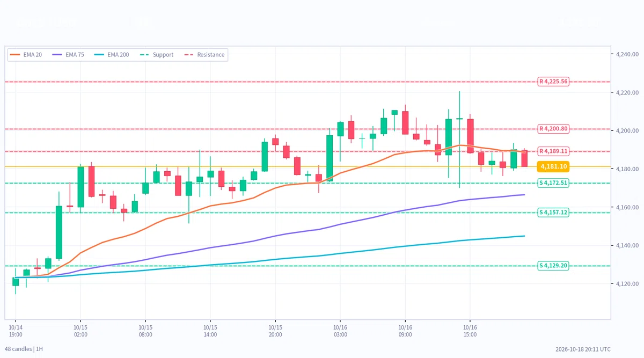The height and width of the screenshot is (358, 644).
Task: Click the 4,120.00 price axis label
Action: click(627, 284)
